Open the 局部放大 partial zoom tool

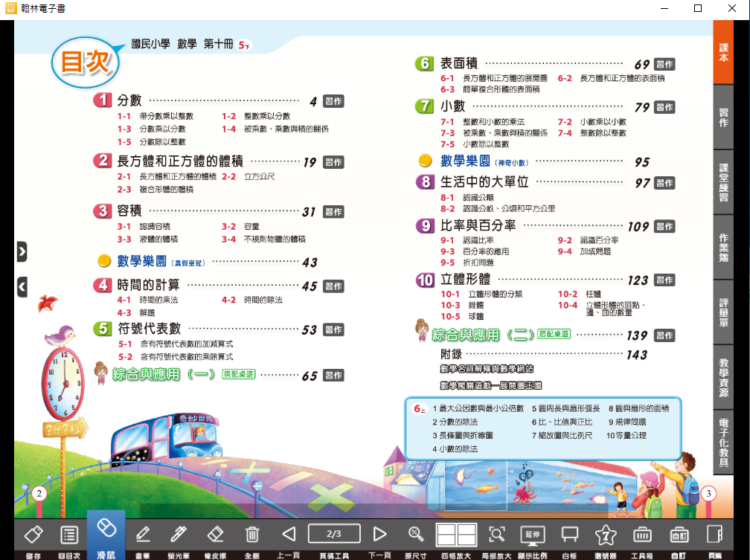[496, 534]
